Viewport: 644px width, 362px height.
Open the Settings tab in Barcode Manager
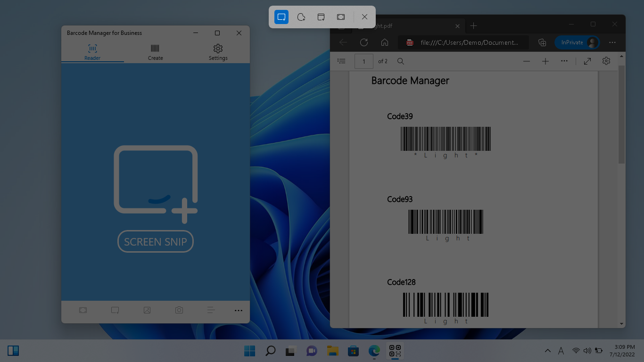[218, 52]
